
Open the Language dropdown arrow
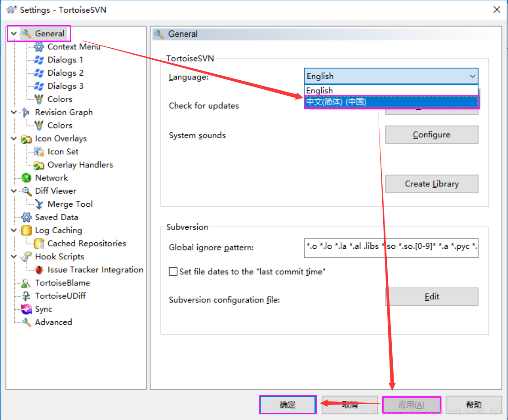[472, 76]
